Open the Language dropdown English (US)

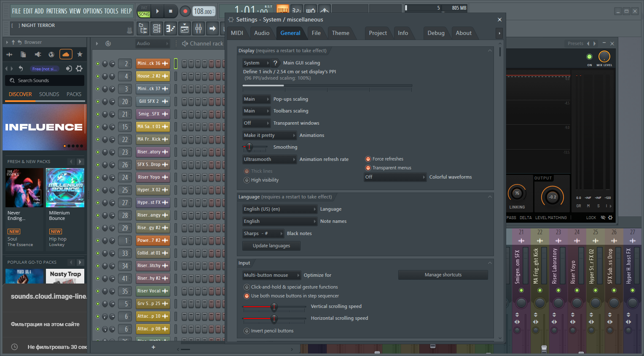coord(279,209)
